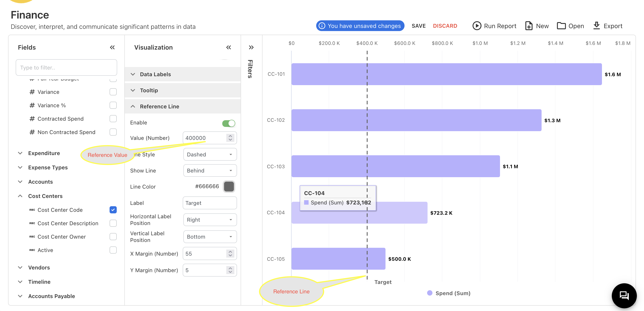The height and width of the screenshot is (311, 644).
Task: Collapse the Visualization panel with double chevron
Action: click(229, 47)
